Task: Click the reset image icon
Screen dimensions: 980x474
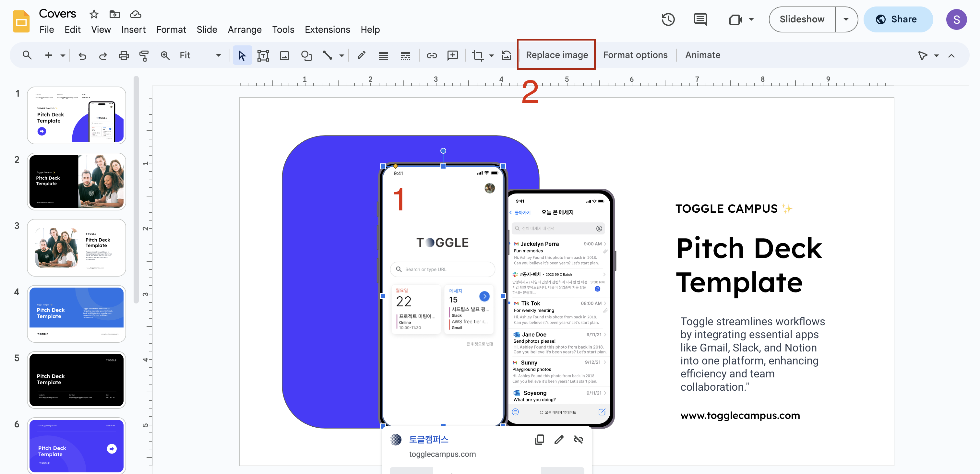Action: click(506, 55)
